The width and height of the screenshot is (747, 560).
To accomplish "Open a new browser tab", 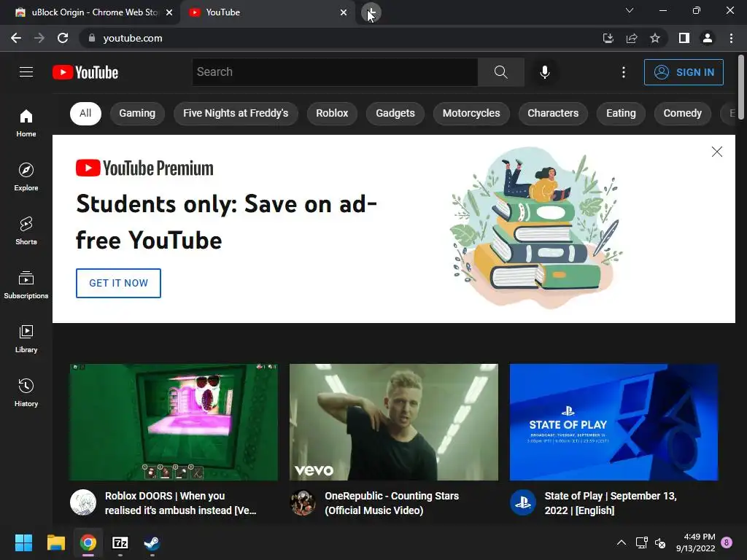I will [x=371, y=12].
